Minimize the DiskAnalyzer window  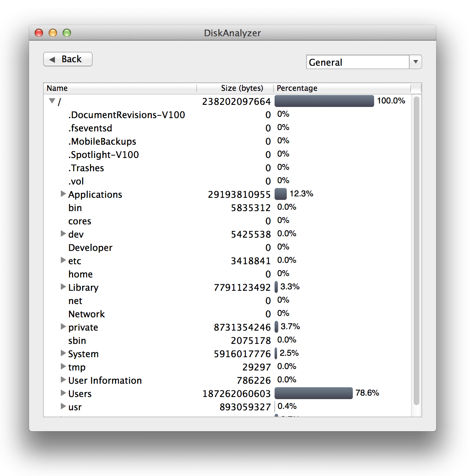coord(53,33)
